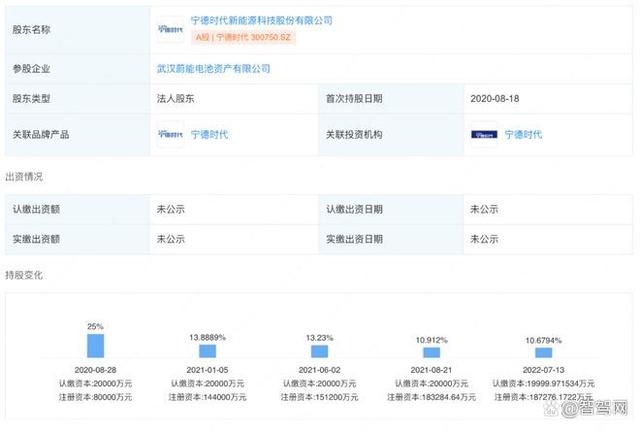Image resolution: width=640 pixels, height=431 pixels.
Task: Select 认缴资本:19999.971534万元 under 2022-07-13
Action: coord(544,384)
